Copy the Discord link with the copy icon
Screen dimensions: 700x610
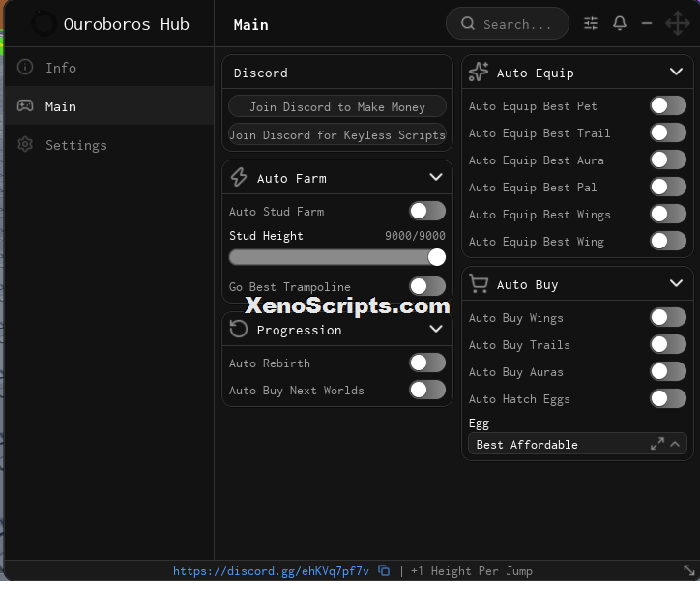(x=384, y=570)
